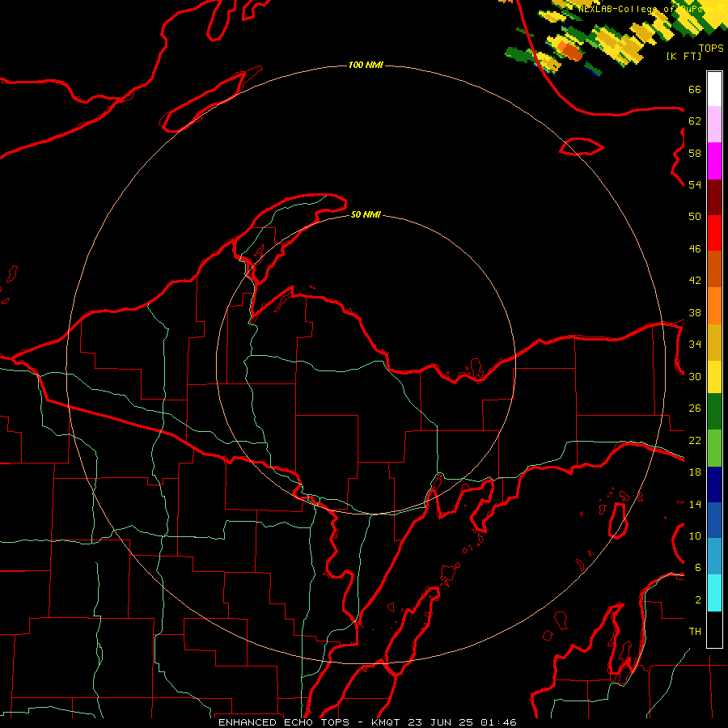Click the gold legend swatch
This screenshot has width=728, height=728.
[714, 342]
